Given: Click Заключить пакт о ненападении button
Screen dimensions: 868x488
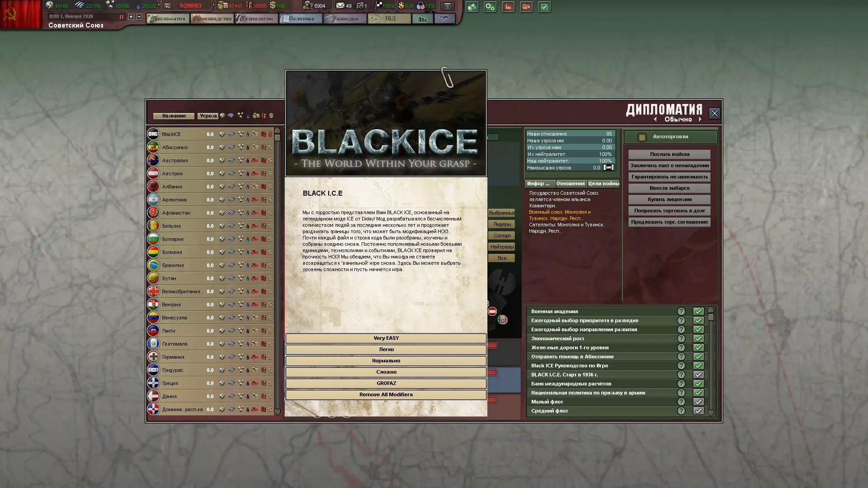Looking at the screenshot, I should tap(669, 165).
